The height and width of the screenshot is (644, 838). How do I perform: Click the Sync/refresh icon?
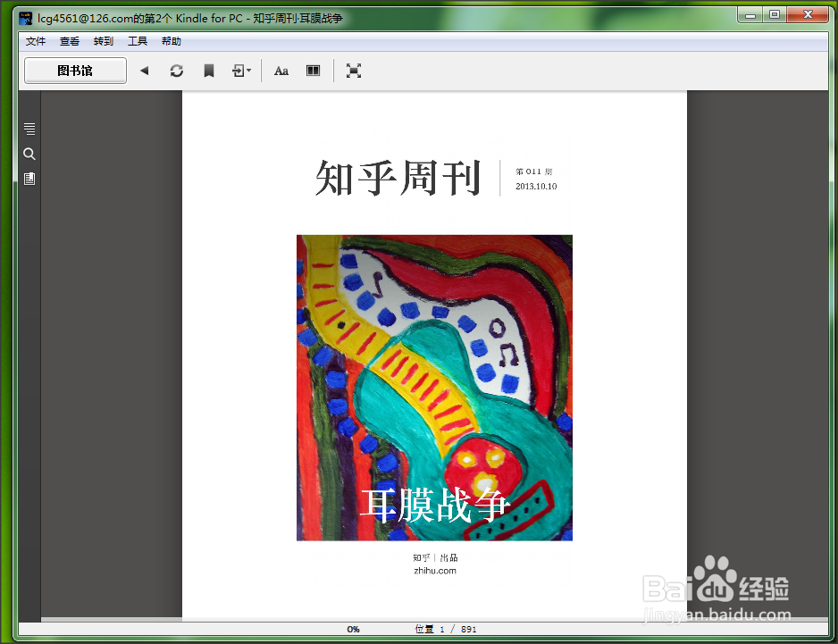coord(176,71)
